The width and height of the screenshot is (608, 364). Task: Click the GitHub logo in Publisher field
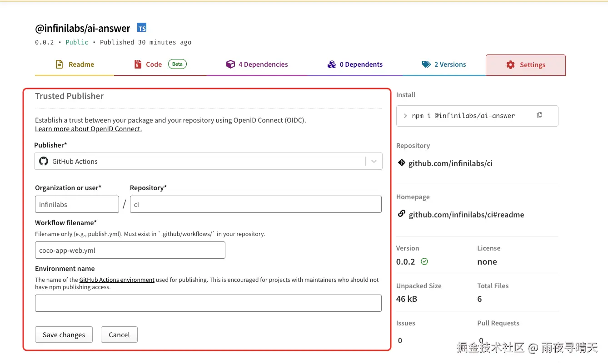[x=44, y=161]
